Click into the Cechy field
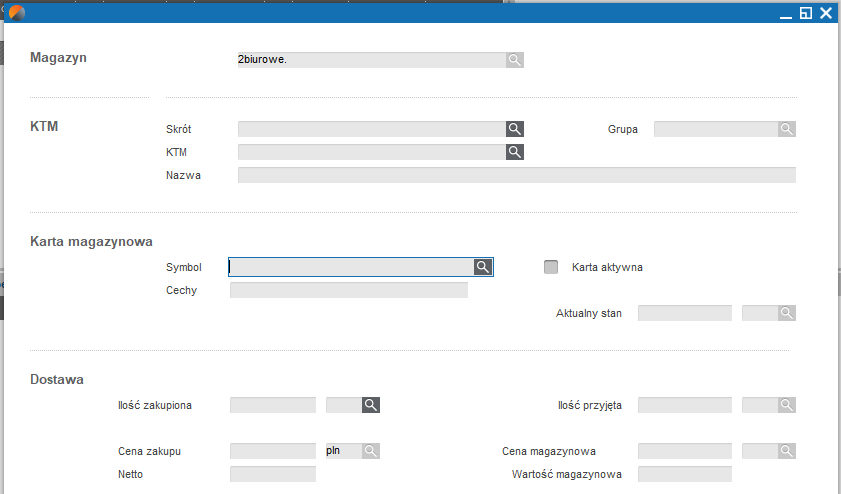The width and height of the screenshot is (841, 494). pos(349,290)
